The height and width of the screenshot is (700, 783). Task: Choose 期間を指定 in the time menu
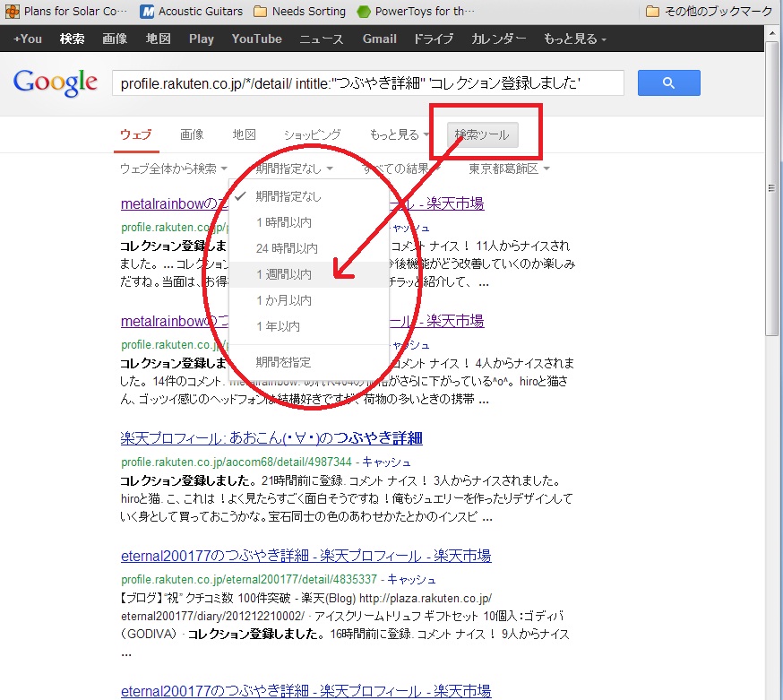pyautogui.click(x=308, y=362)
